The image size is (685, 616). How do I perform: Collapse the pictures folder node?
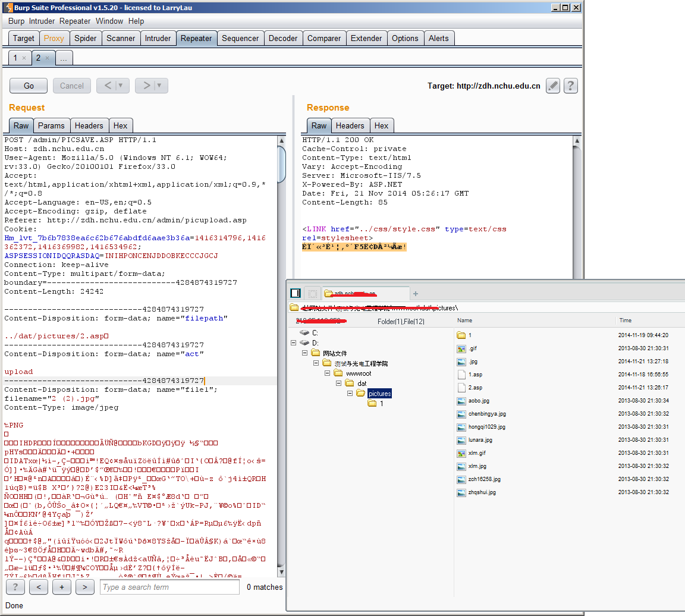click(x=350, y=393)
